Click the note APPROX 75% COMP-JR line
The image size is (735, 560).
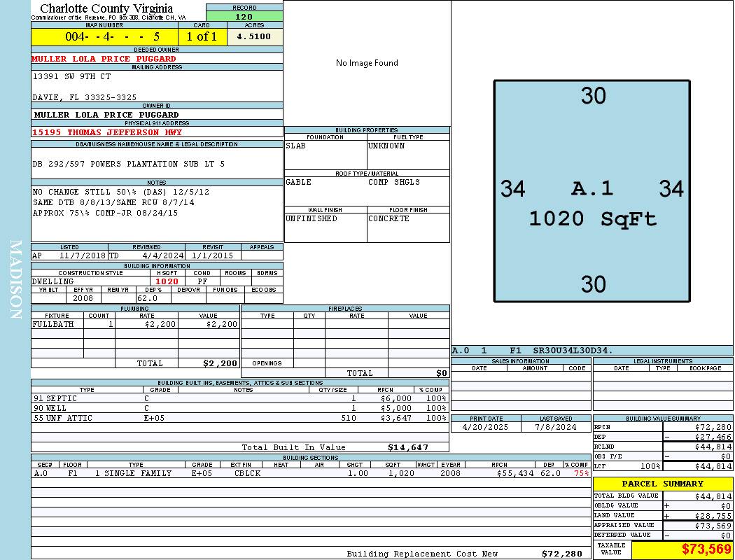point(106,213)
